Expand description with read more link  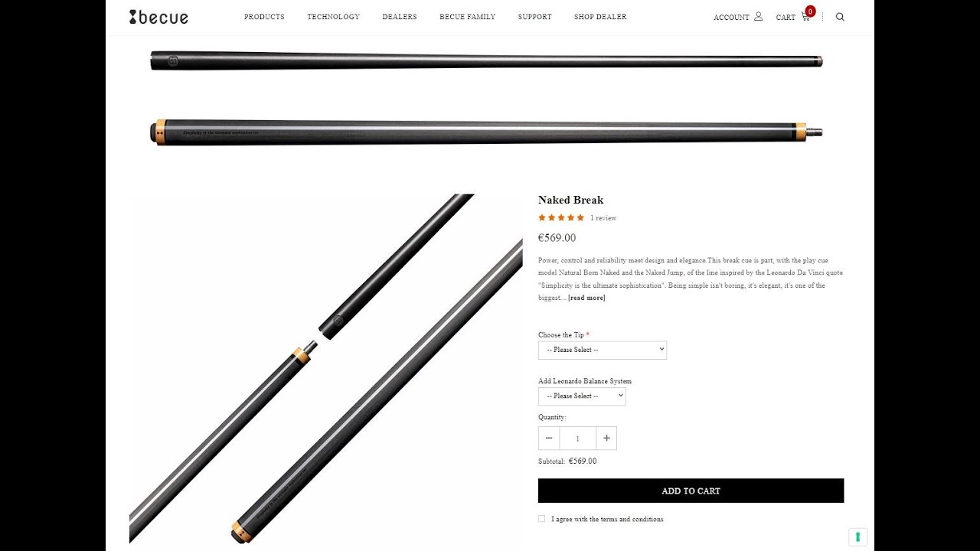point(586,298)
